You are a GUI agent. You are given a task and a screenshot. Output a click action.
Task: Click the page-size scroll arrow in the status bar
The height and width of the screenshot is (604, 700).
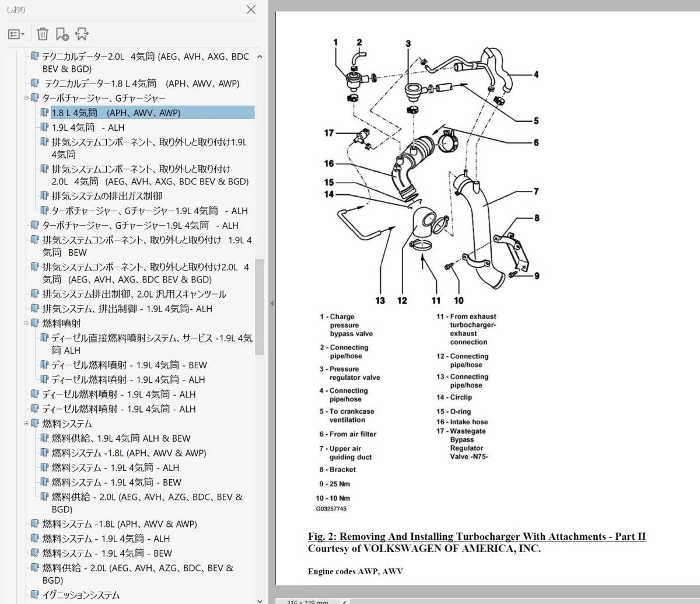[x=344, y=601]
